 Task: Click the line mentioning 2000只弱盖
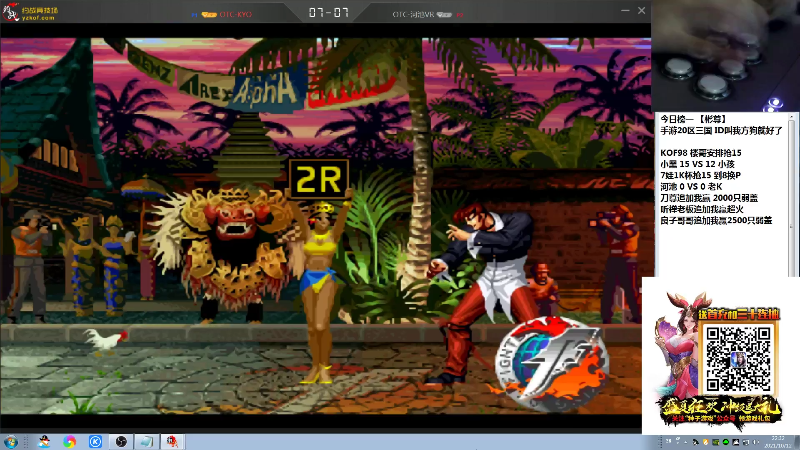click(709, 197)
